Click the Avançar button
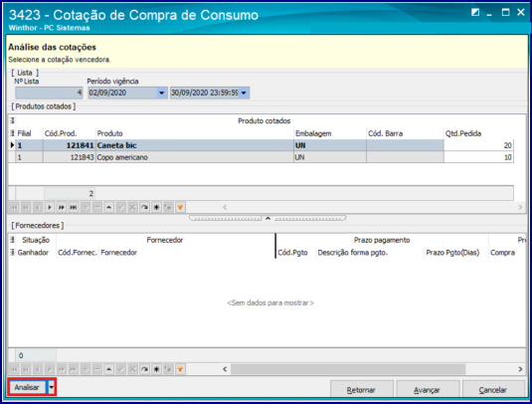 427,390
